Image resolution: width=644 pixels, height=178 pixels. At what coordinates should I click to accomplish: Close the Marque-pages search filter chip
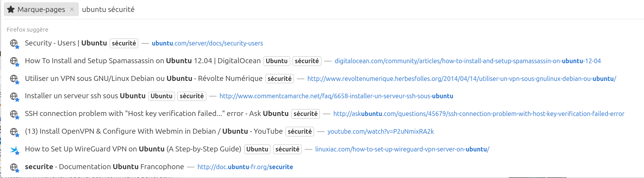tap(72, 9)
